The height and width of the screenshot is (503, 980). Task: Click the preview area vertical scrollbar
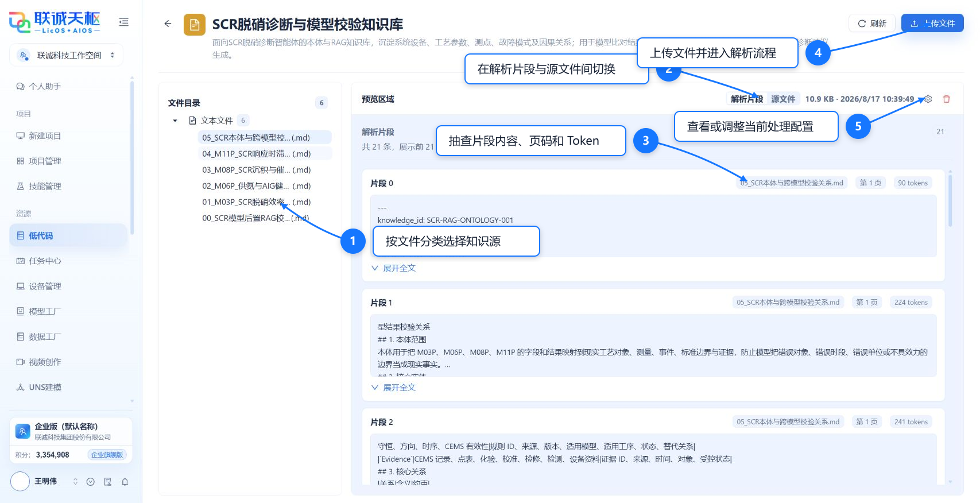pos(950,201)
